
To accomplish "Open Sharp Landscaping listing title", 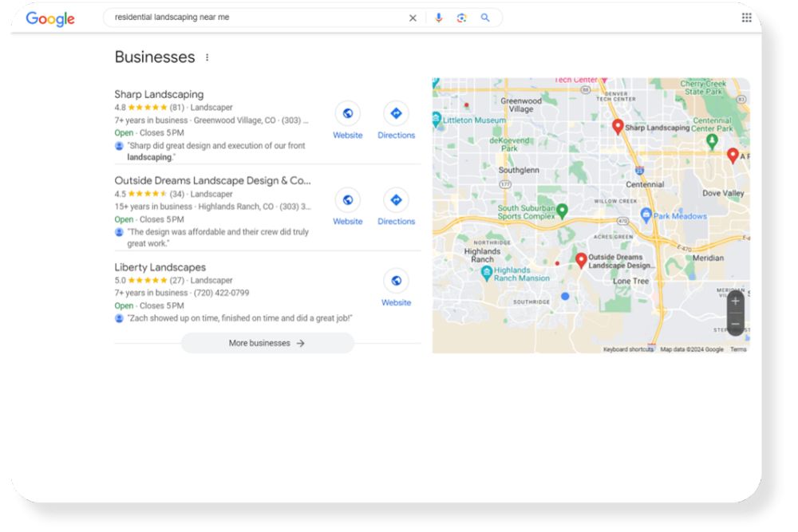I will 159,94.
